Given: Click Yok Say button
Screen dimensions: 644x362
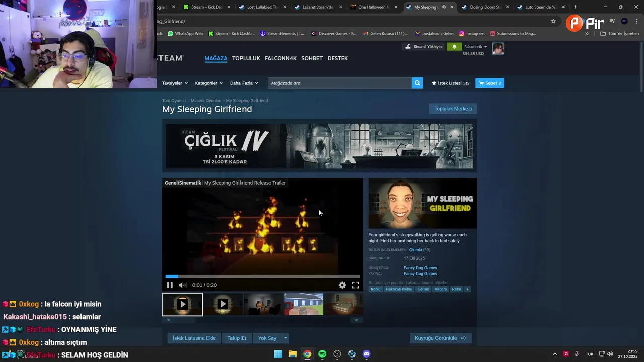Looking at the screenshot, I should coord(267,338).
